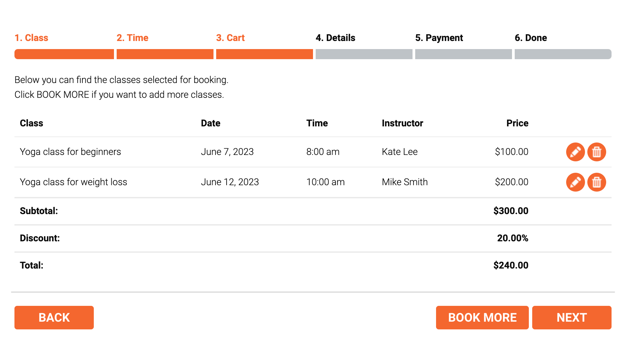The image size is (626, 364).
Task: Edit the Yoga class for beginners booking
Action: click(x=575, y=152)
